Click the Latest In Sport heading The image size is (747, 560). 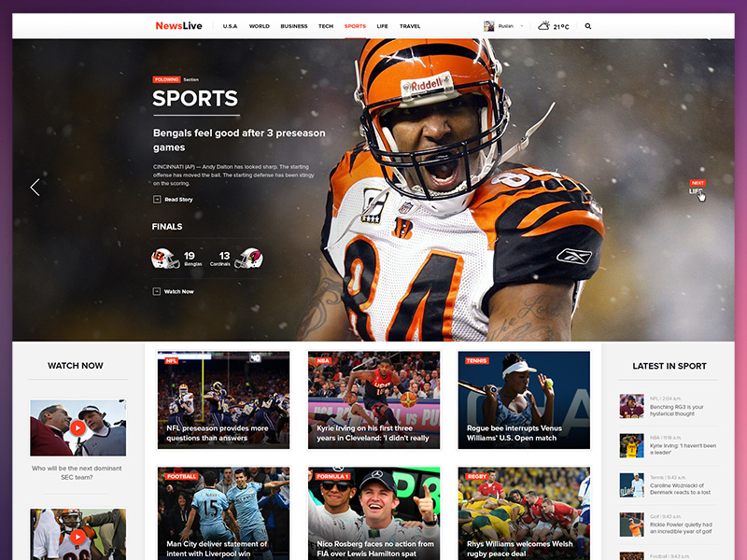pyautogui.click(x=669, y=366)
